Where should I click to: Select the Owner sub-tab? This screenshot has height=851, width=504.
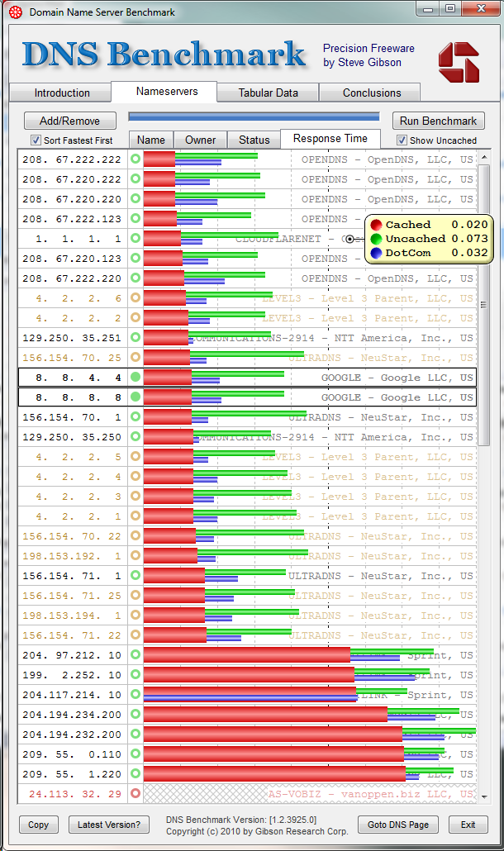[200, 140]
